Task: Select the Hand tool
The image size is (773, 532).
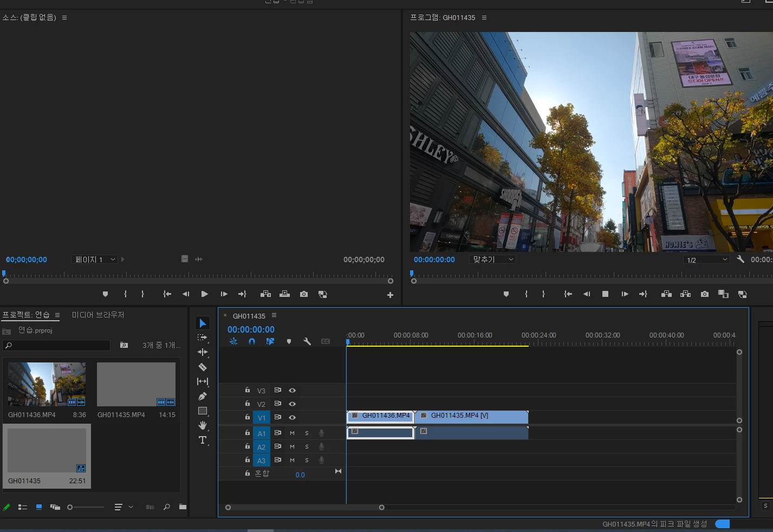Action: (203, 425)
